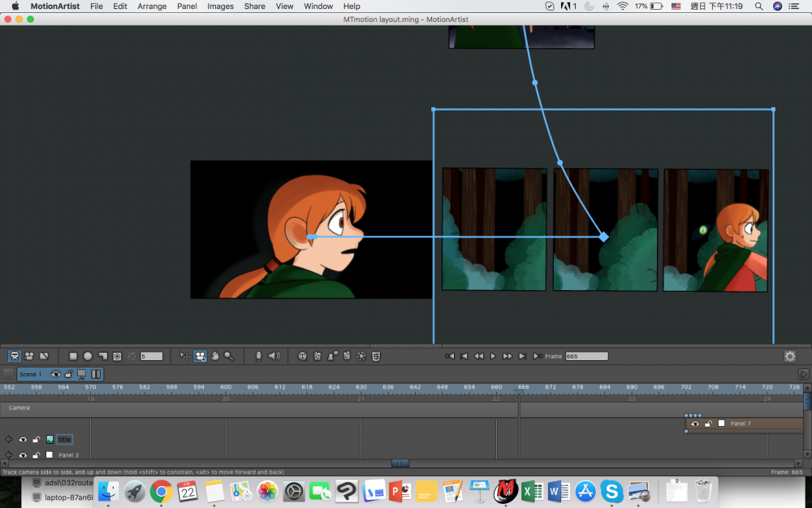Toggle the Scene 1 lock icon
The height and width of the screenshot is (508, 812).
tap(68, 374)
